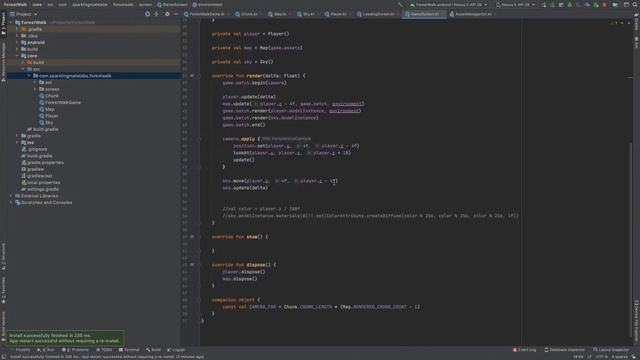Select gradle.properties in project tree
The height and width of the screenshot is (360, 640).
tap(42, 162)
